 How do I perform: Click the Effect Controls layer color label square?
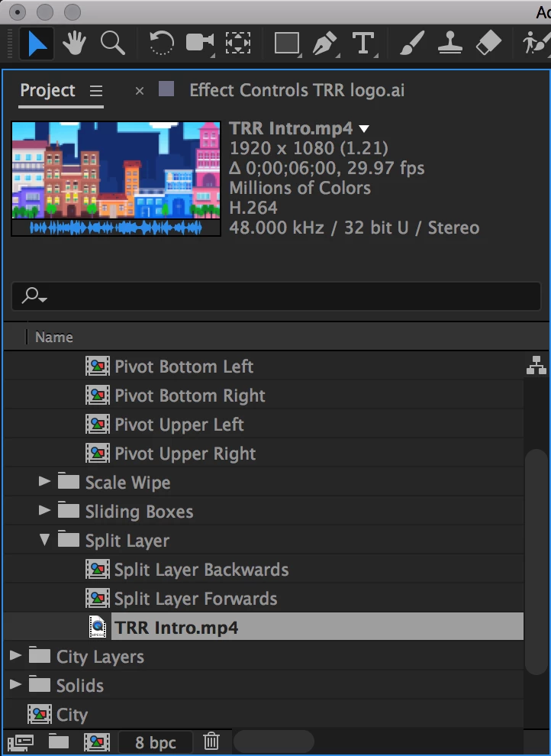pos(166,89)
